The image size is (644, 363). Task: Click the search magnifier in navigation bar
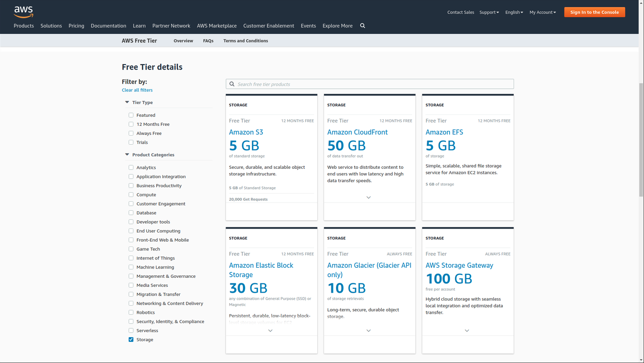pos(363,26)
